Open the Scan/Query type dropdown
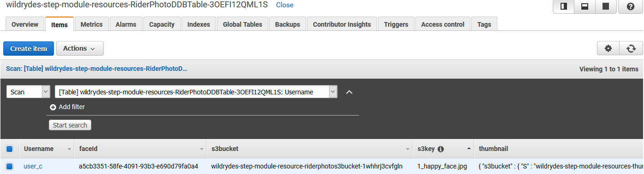 point(28,92)
